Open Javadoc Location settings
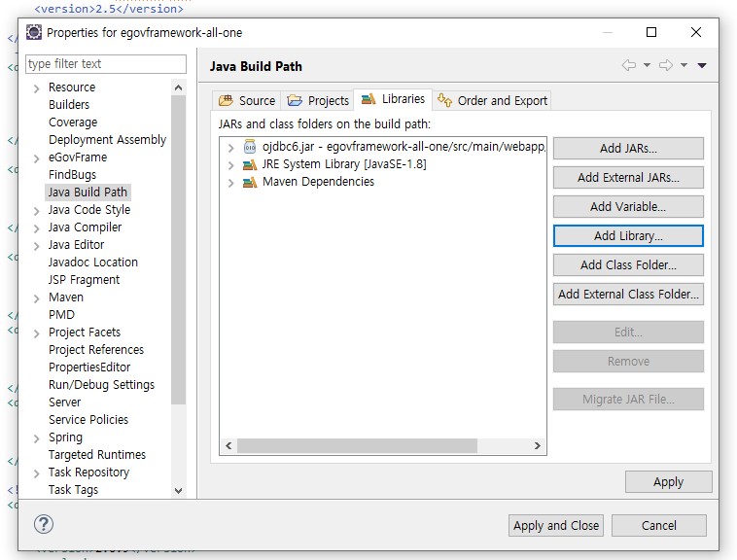 (x=93, y=262)
